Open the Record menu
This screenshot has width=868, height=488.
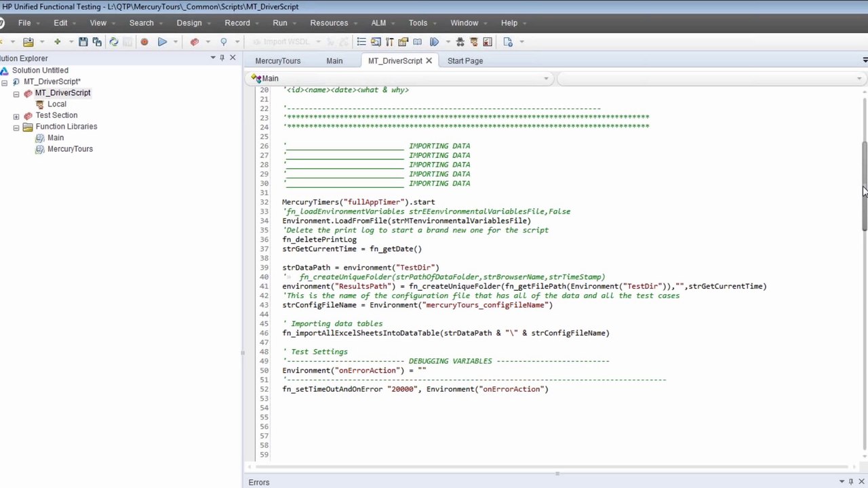point(237,23)
